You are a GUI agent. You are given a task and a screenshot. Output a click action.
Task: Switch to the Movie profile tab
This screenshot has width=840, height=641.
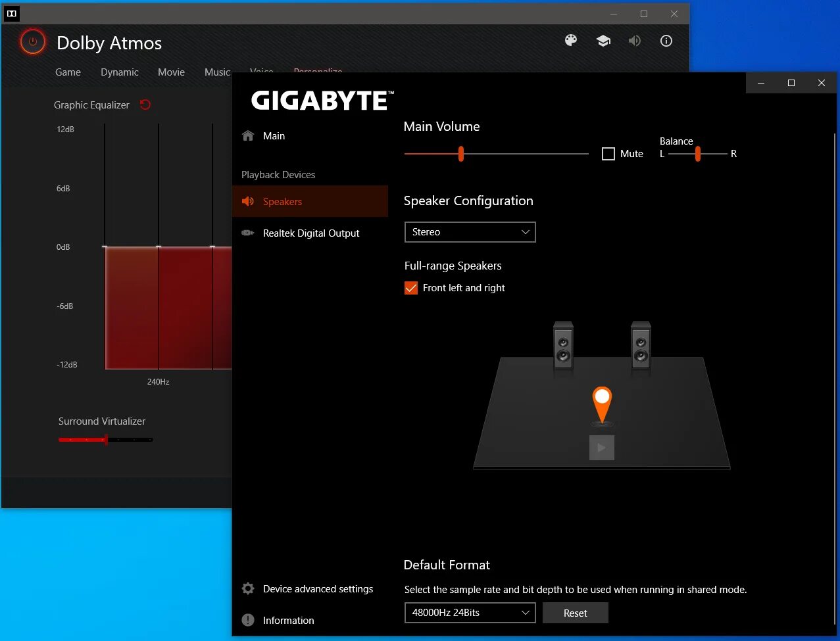tap(171, 72)
